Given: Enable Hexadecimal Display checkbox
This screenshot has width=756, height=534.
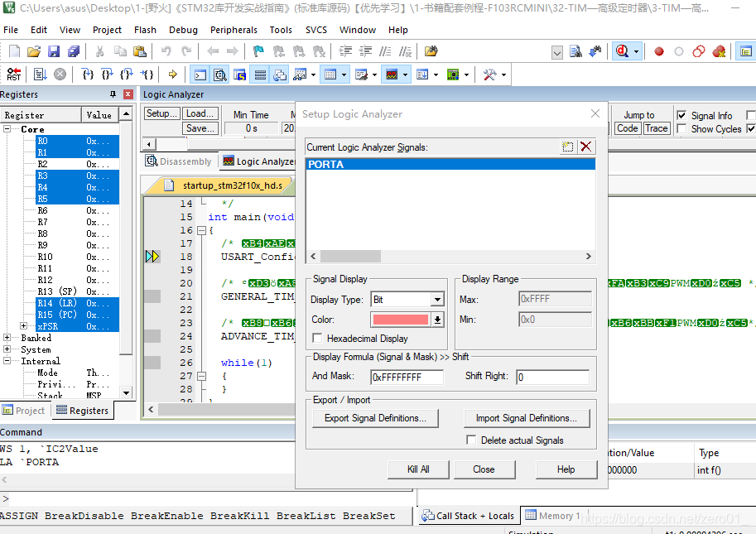Looking at the screenshot, I should [x=317, y=339].
